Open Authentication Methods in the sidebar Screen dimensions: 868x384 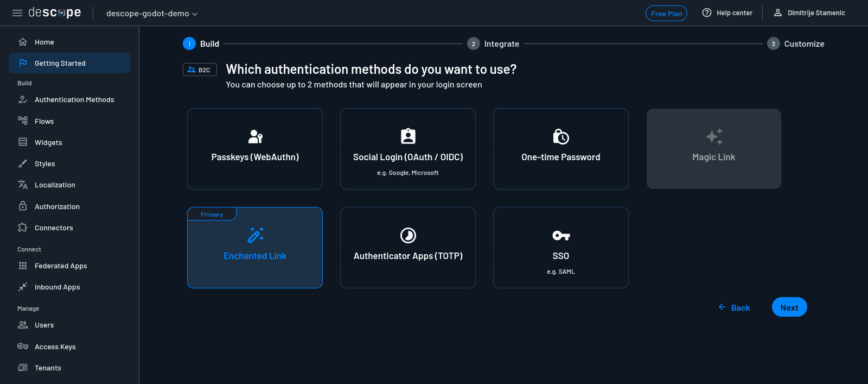click(x=74, y=100)
